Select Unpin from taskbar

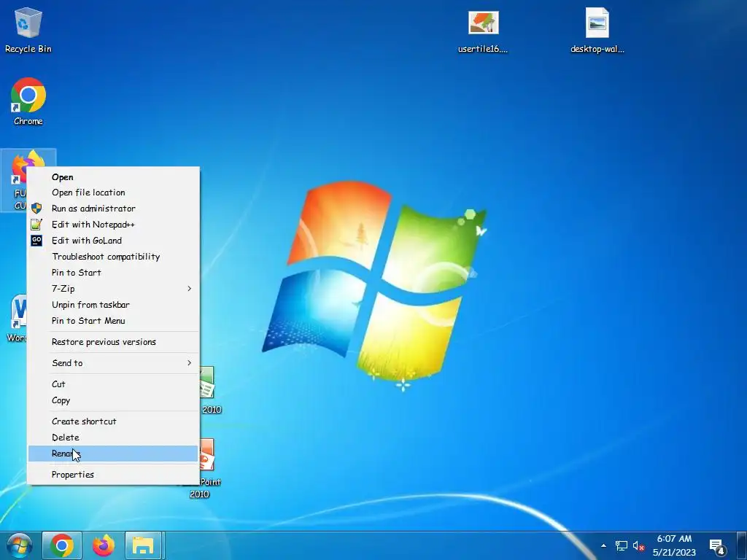click(x=113, y=304)
